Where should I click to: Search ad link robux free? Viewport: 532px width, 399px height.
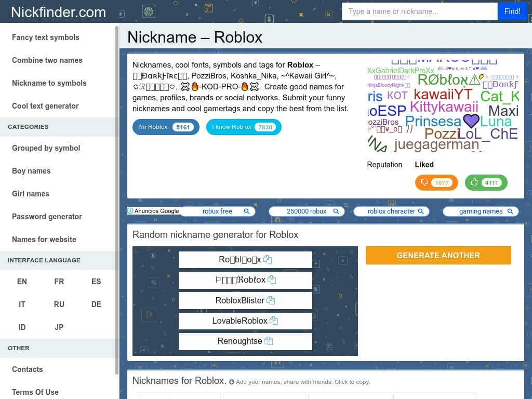pyautogui.click(x=218, y=211)
